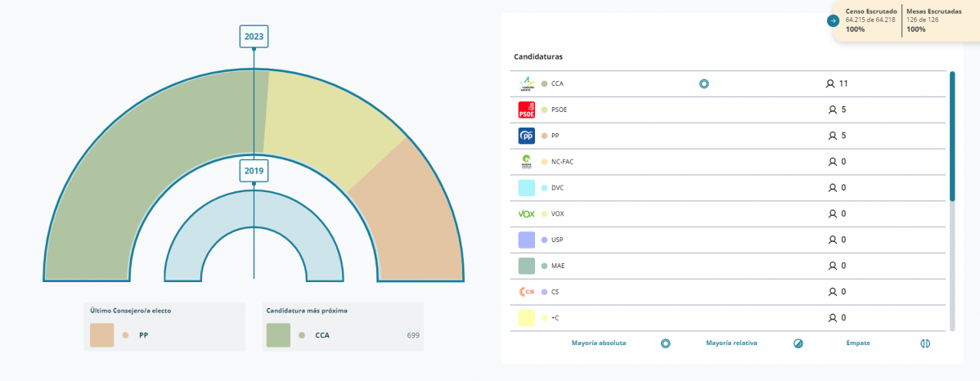Click the Mayoría absoluta legend label

click(x=598, y=343)
